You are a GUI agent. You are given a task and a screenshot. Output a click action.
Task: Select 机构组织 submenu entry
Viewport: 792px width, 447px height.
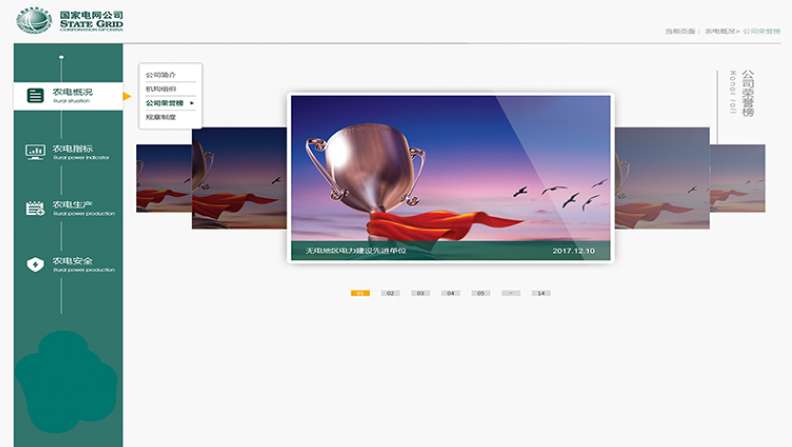coord(160,89)
